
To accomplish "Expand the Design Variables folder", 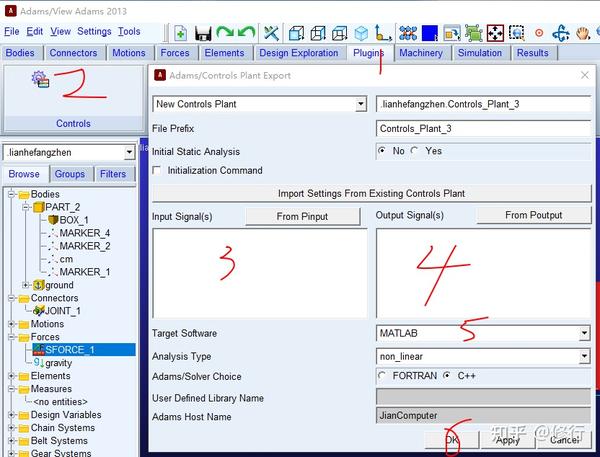I will pyautogui.click(x=11, y=415).
